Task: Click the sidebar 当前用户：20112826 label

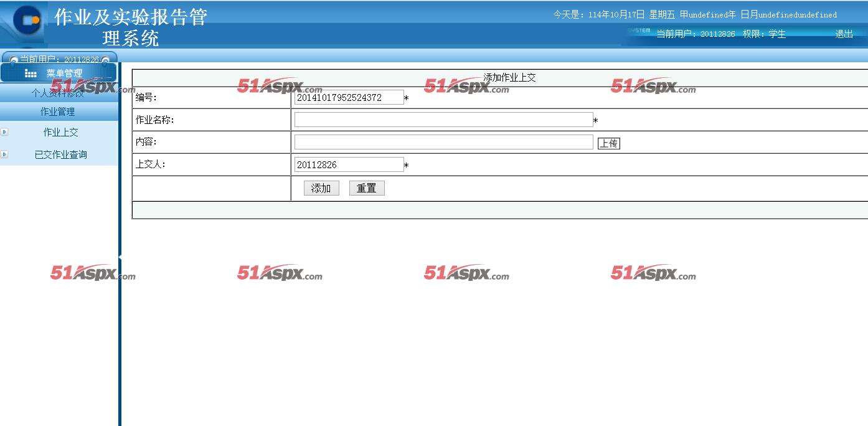Action: tap(59, 60)
